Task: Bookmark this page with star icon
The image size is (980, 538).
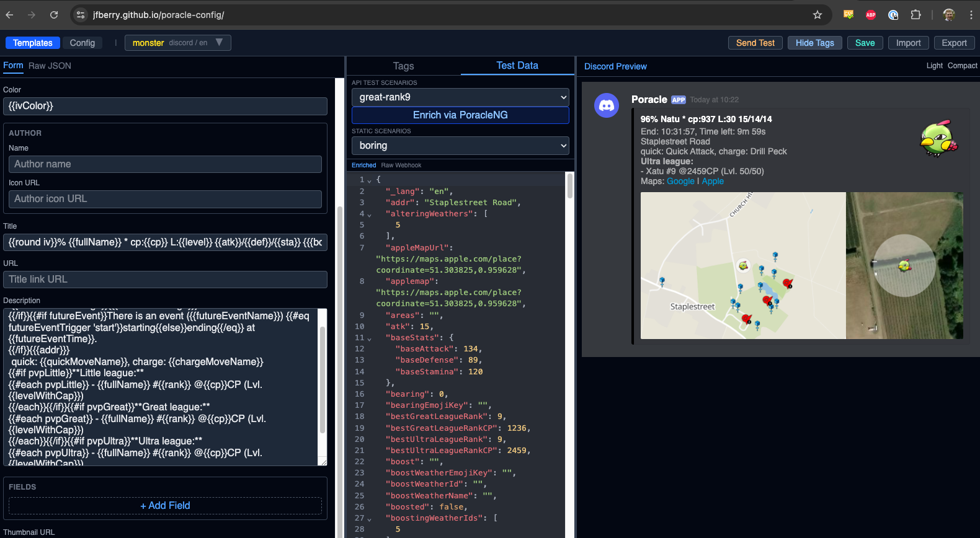Action: (x=817, y=15)
